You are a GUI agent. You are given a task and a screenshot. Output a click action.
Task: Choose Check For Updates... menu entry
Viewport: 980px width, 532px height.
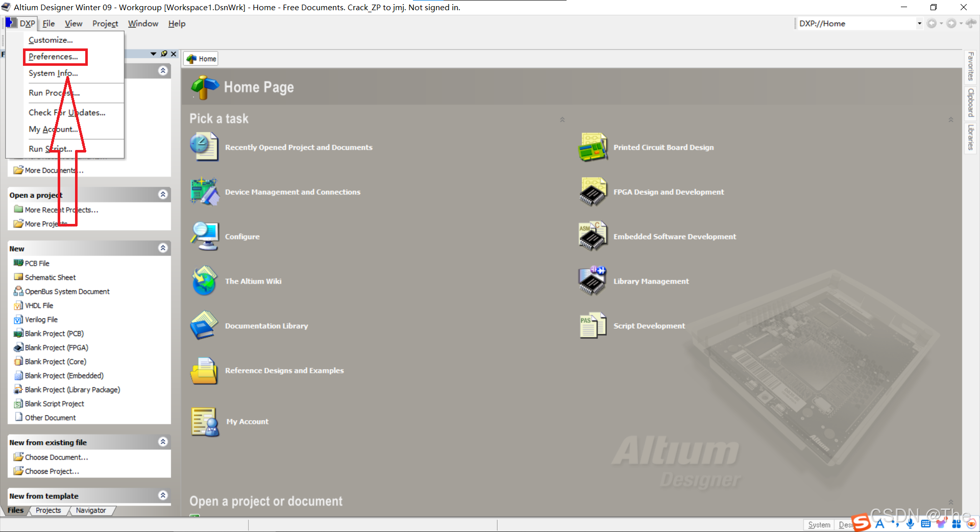click(x=67, y=113)
